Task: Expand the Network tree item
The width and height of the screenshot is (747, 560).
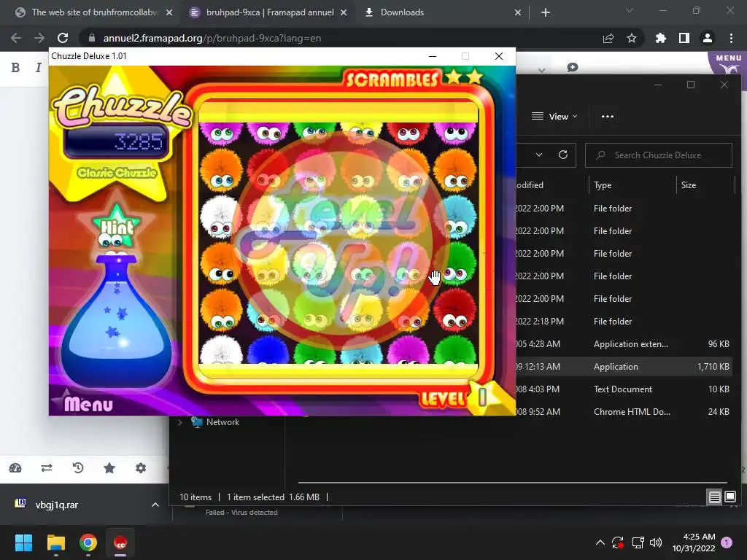Action: (179, 422)
